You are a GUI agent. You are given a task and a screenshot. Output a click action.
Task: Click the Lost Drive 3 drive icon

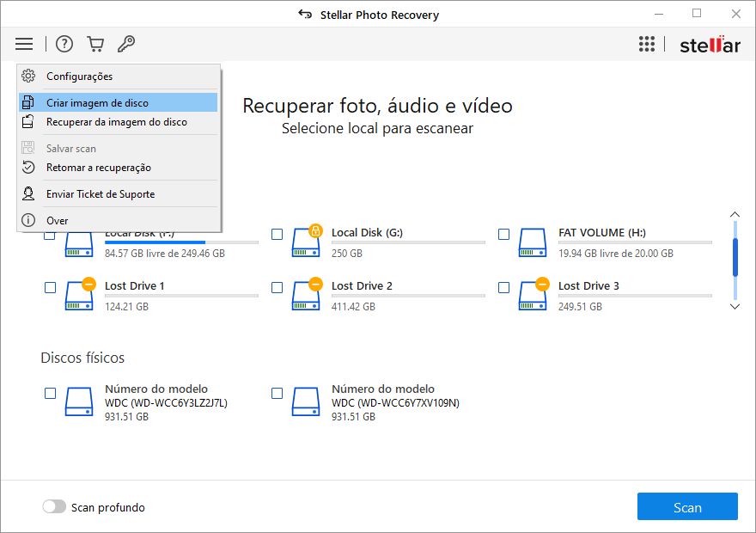[533, 294]
